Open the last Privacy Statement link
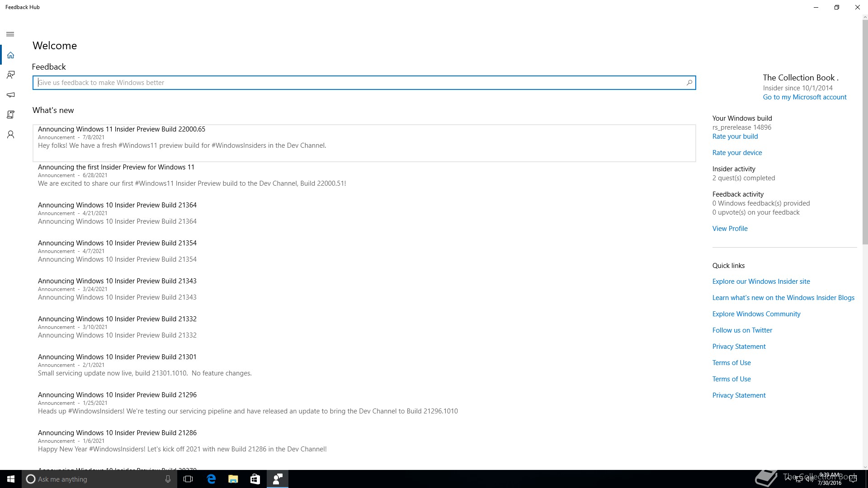Image resolution: width=868 pixels, height=488 pixels. pos(739,395)
